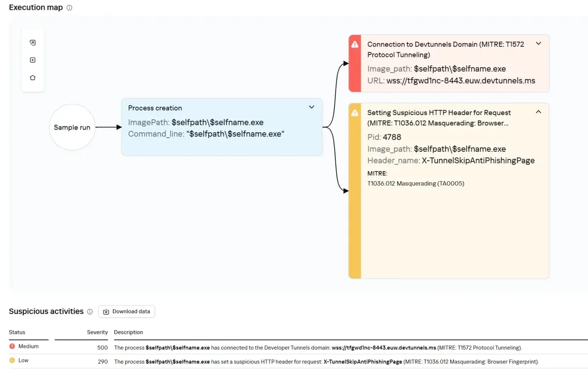Click the Connection to Devtunnels Domain title
588x379 pixels.
(445, 49)
